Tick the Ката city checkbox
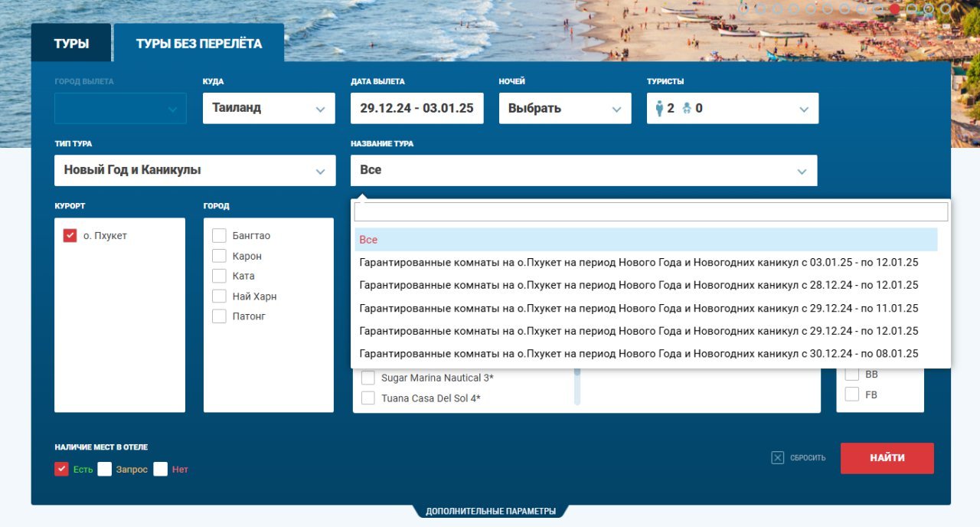980x527 pixels. coord(219,276)
